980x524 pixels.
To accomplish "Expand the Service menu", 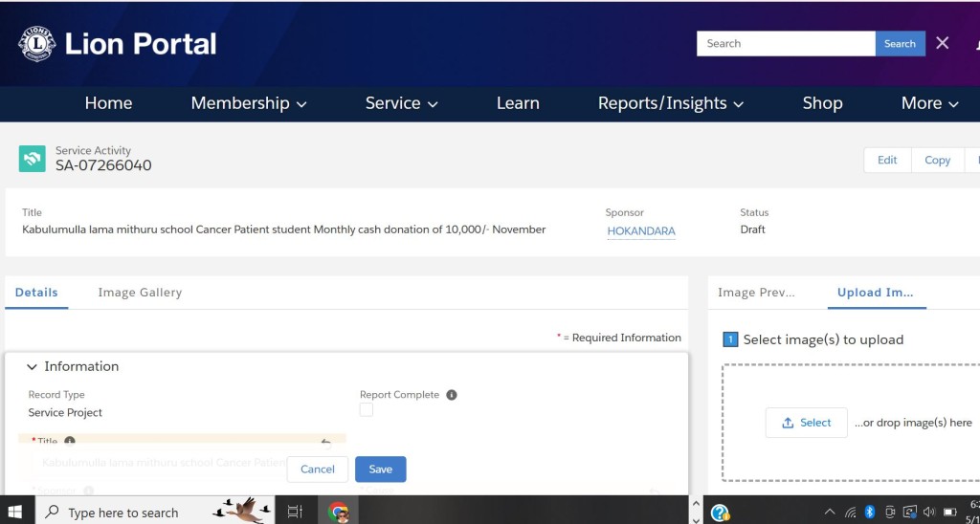I will [401, 103].
